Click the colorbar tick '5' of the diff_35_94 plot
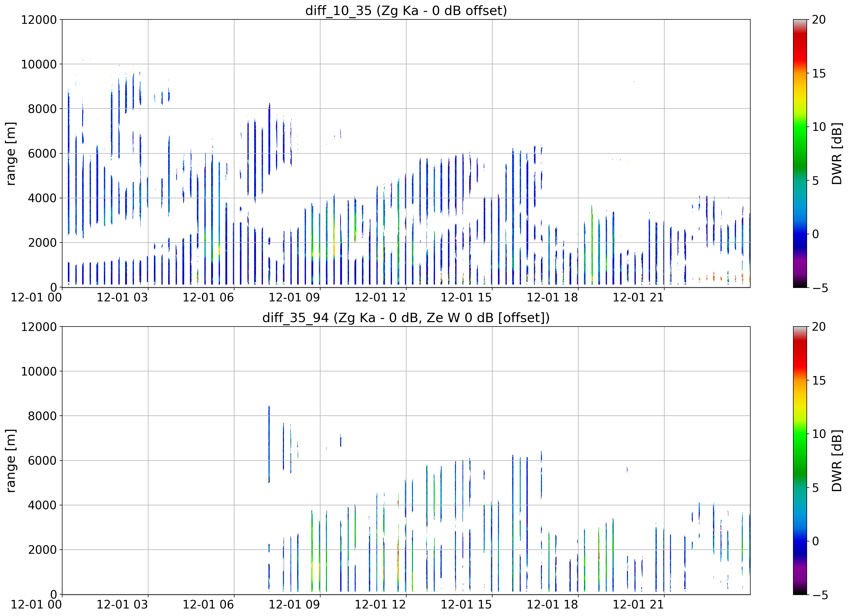 (x=815, y=487)
